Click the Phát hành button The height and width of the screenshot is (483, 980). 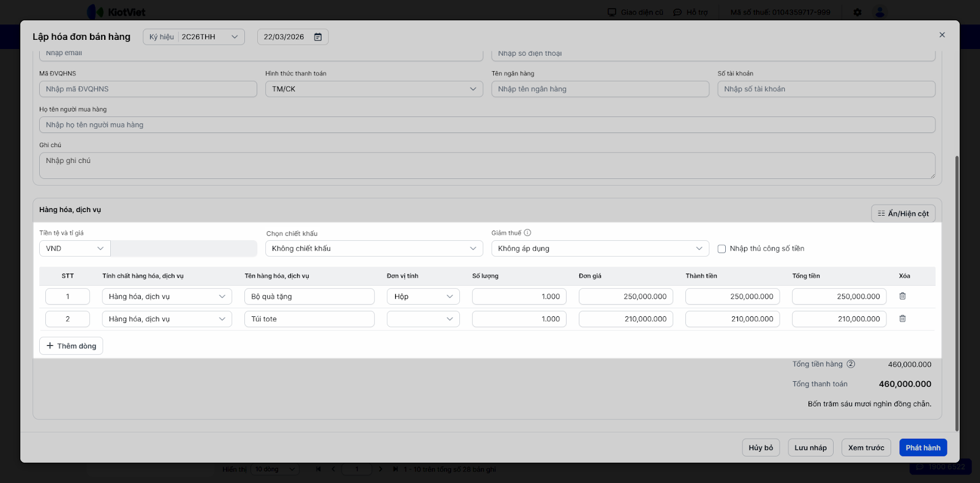[922, 447]
